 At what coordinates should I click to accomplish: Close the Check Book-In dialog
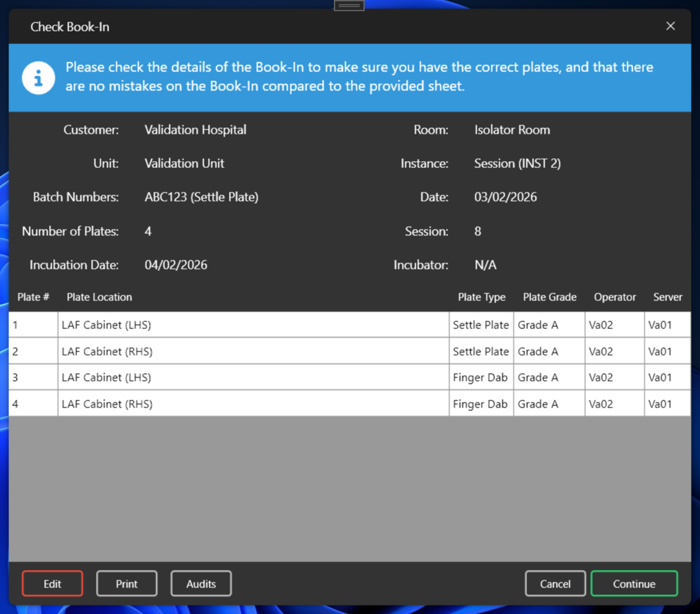tap(670, 27)
